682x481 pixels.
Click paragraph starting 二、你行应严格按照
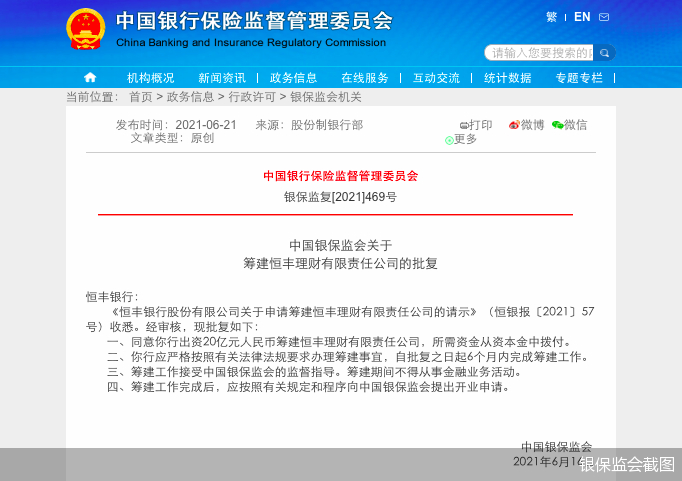coord(348,357)
